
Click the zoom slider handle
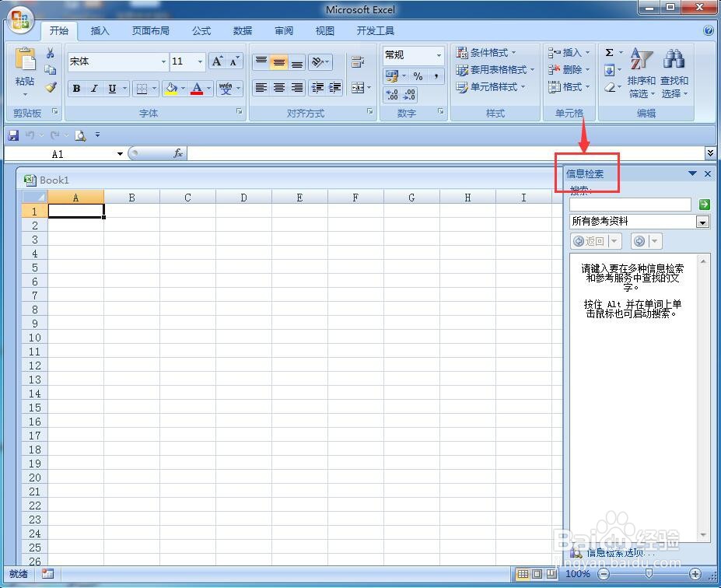point(649,573)
